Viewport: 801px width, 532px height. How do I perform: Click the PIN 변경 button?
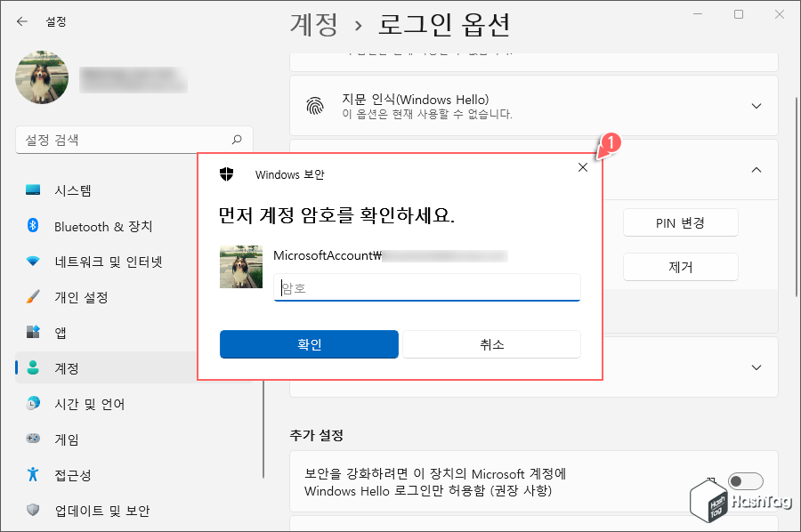680,222
